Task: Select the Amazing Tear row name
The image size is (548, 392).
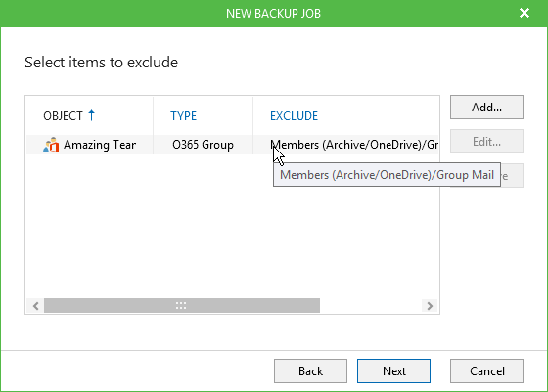Action: point(100,145)
